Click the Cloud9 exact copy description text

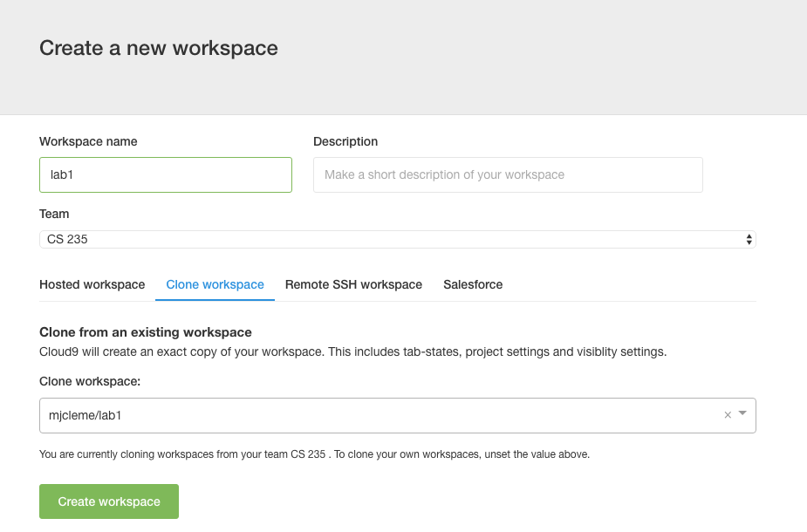[352, 352]
